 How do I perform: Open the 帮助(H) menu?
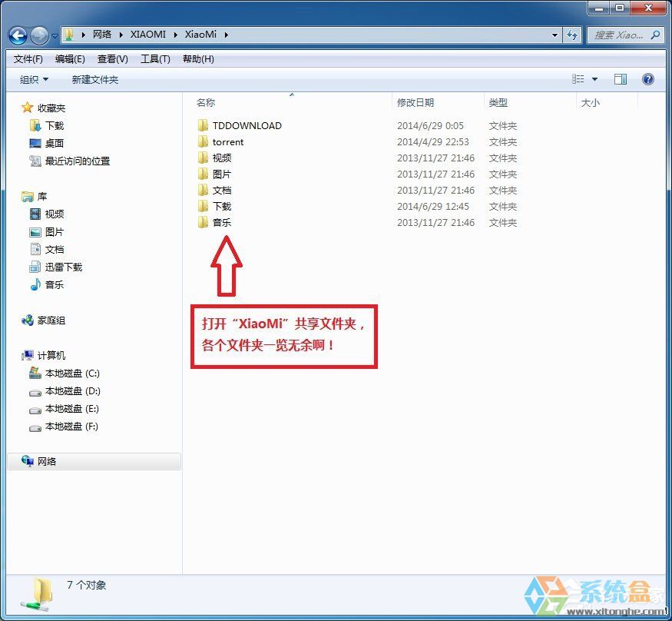pyautogui.click(x=198, y=59)
